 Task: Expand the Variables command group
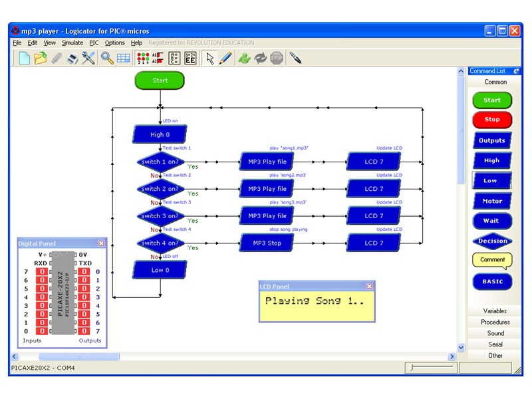495,311
